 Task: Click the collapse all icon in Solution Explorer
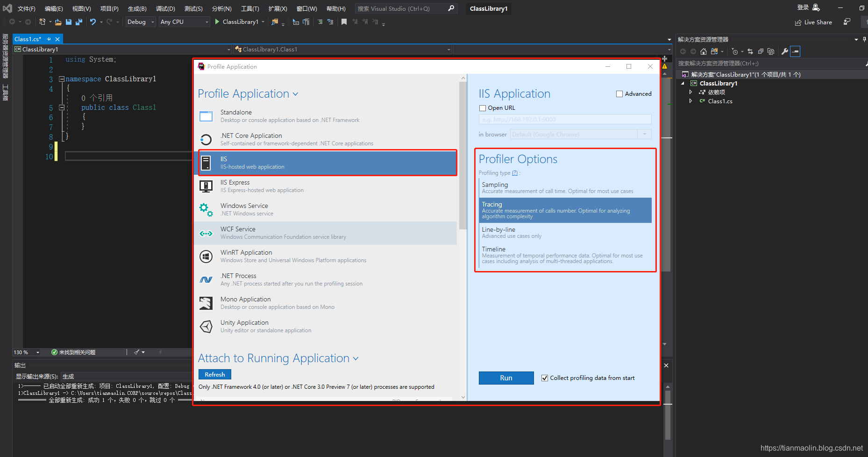coord(761,51)
